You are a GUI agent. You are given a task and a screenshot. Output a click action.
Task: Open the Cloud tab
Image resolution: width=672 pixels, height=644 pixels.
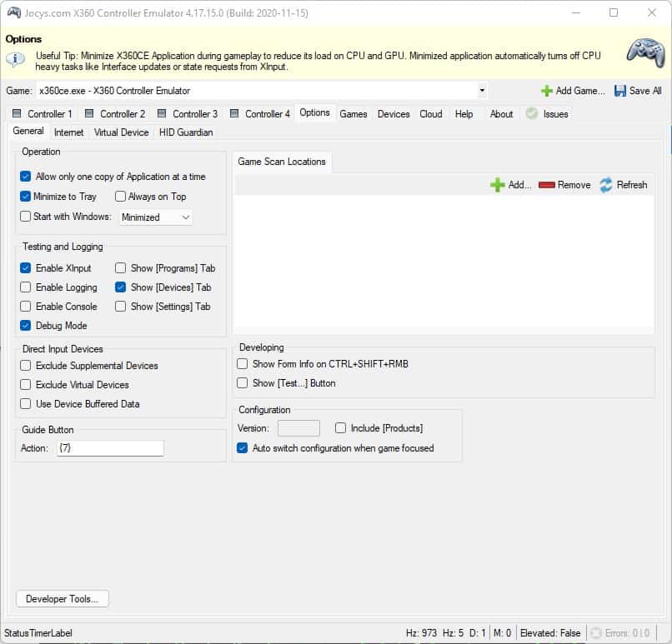point(431,114)
